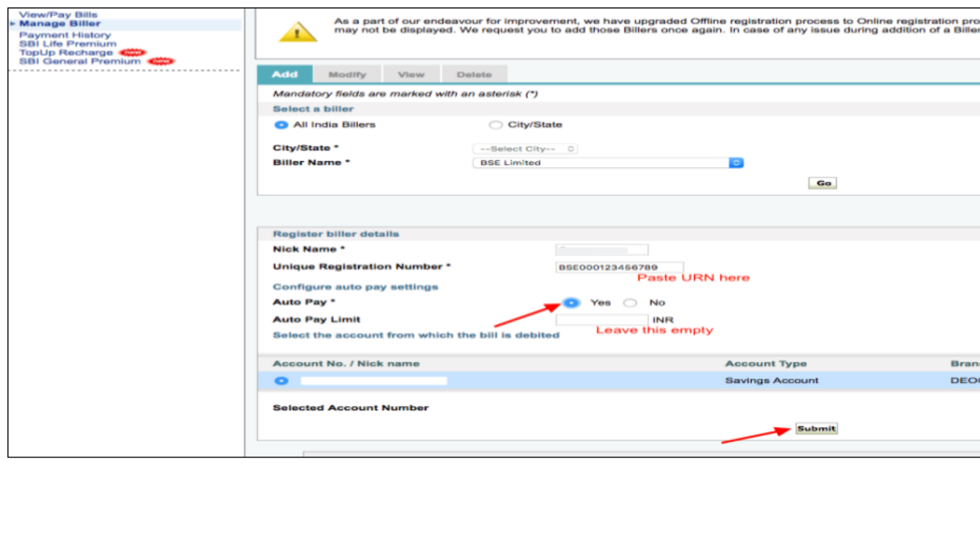This screenshot has height=551, width=980.
Task: Click the Account Type column header
Action: point(766,364)
